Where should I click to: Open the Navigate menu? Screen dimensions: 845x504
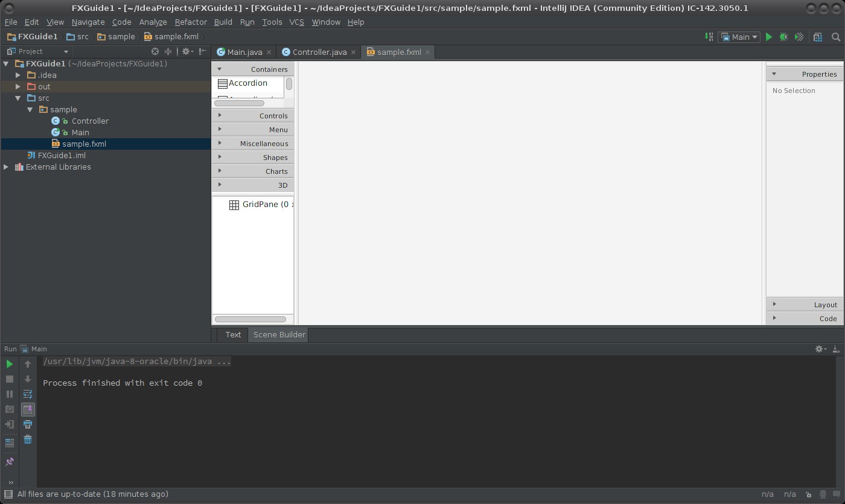pyautogui.click(x=88, y=22)
